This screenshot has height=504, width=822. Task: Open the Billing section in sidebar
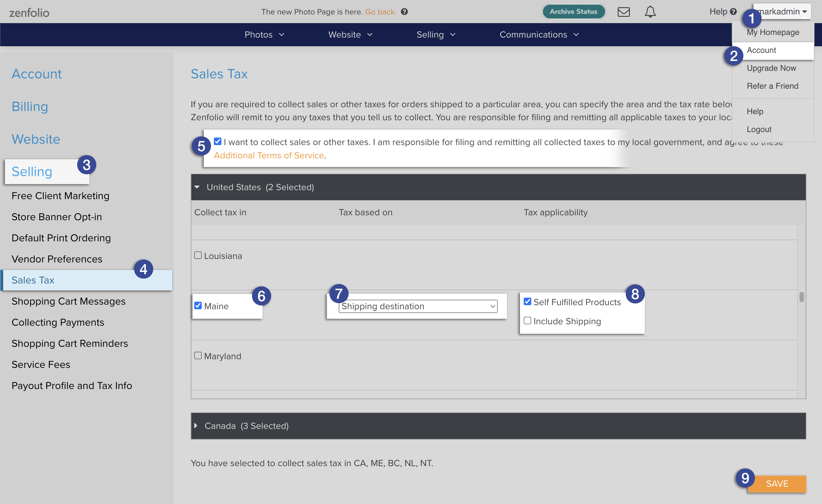[30, 106]
